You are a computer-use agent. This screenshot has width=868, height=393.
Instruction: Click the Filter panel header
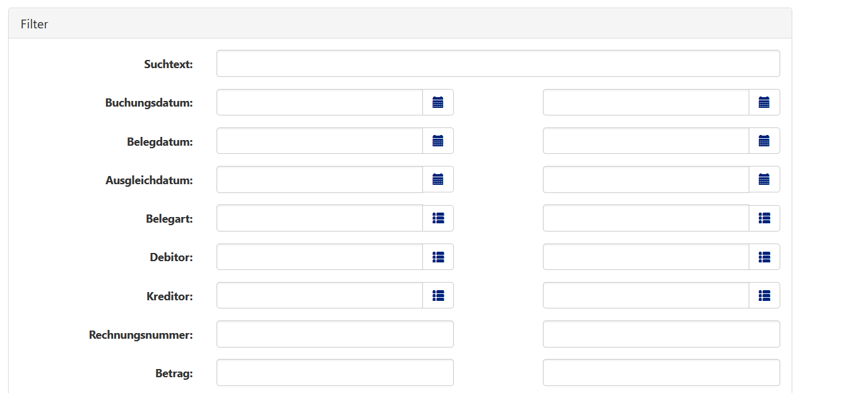coord(400,24)
